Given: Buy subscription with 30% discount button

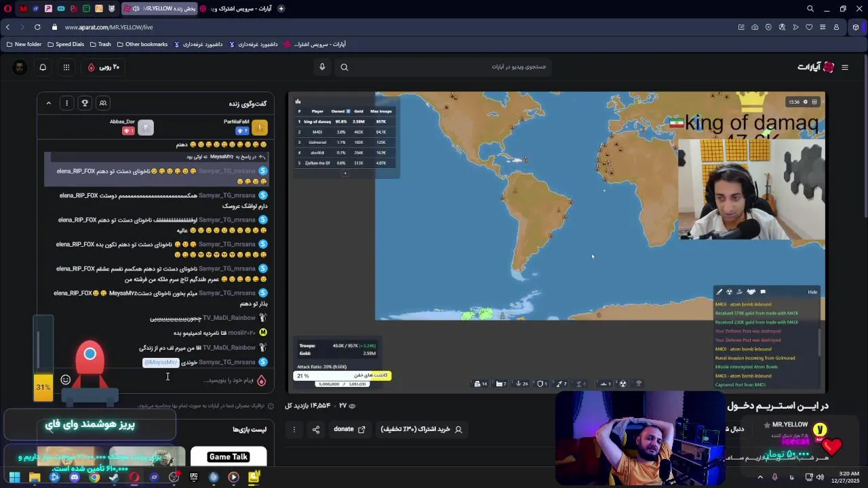Looking at the screenshot, I should 421,429.
